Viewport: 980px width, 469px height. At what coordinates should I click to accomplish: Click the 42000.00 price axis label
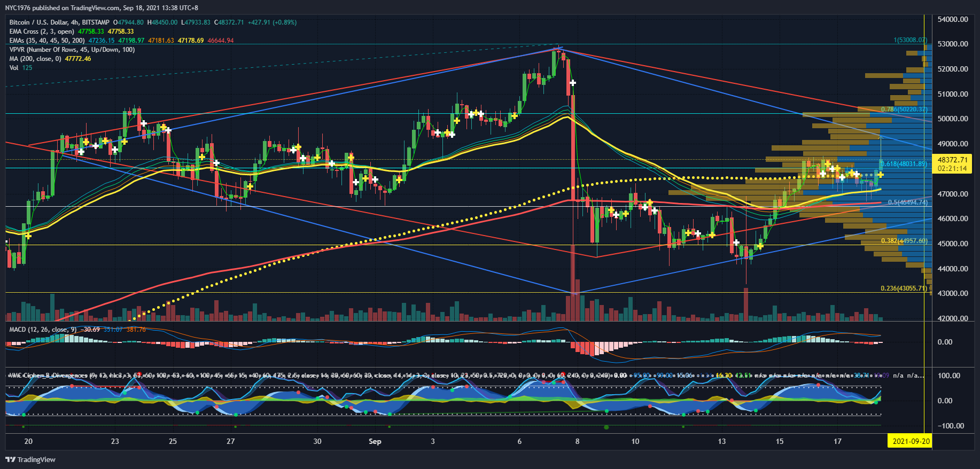[953, 318]
